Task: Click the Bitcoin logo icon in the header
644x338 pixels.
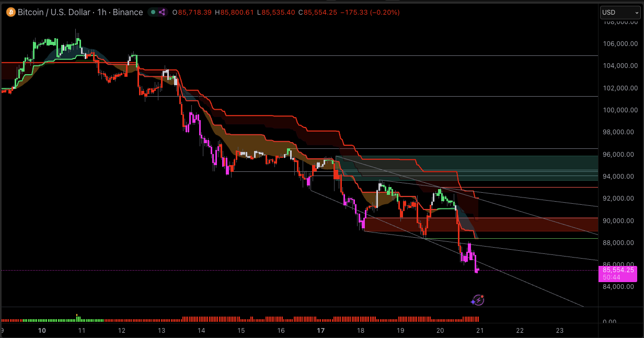Action: click(10, 12)
